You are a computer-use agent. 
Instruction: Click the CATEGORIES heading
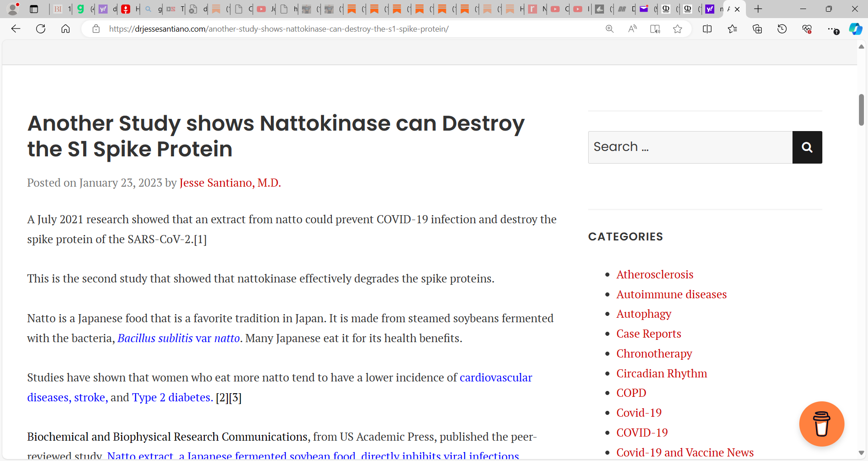tap(625, 236)
